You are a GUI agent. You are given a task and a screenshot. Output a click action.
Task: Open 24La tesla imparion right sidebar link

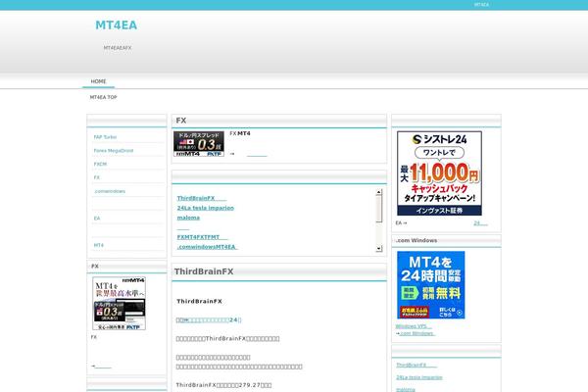pos(419,377)
